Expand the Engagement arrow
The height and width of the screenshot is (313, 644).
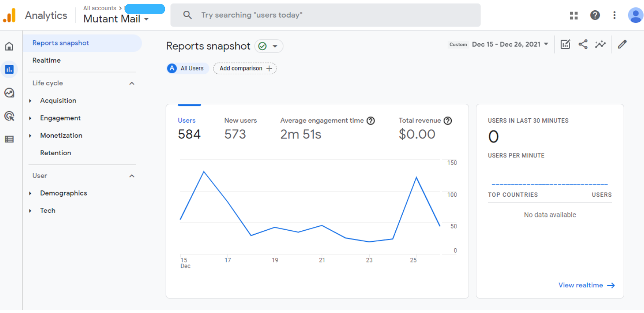tap(30, 118)
